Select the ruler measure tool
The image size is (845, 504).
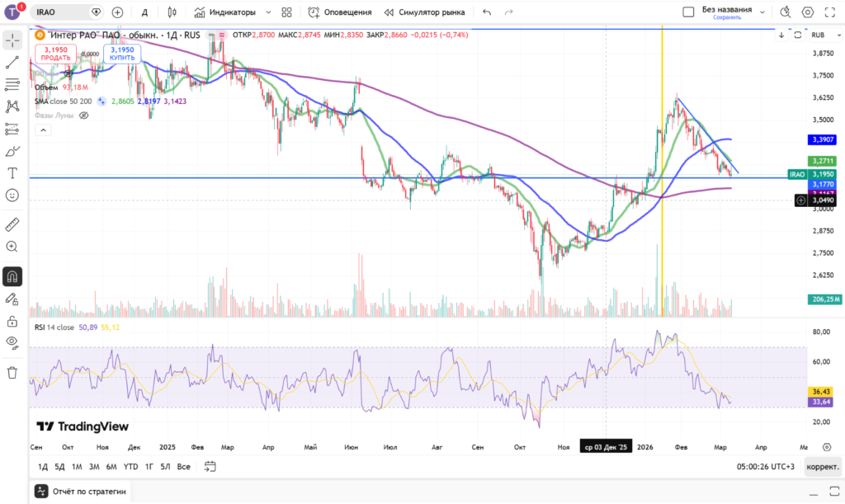(x=12, y=224)
